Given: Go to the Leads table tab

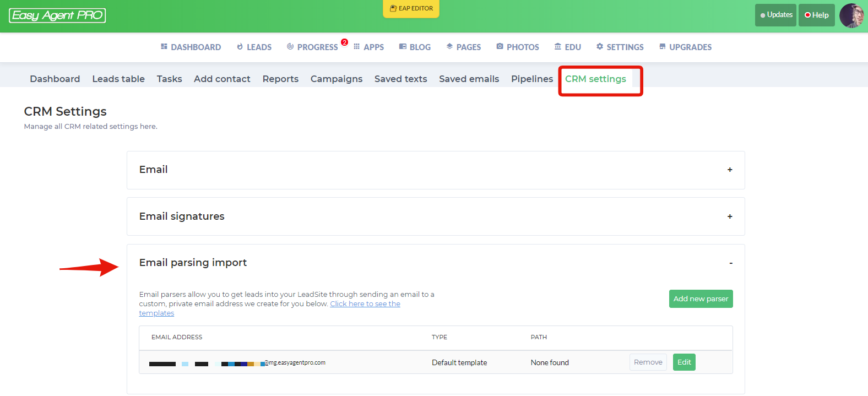Looking at the screenshot, I should pos(118,79).
